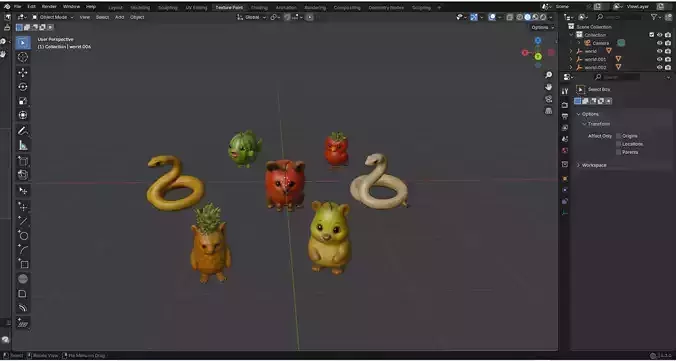
Task: Open the viewport Select menu
Action: click(102, 17)
